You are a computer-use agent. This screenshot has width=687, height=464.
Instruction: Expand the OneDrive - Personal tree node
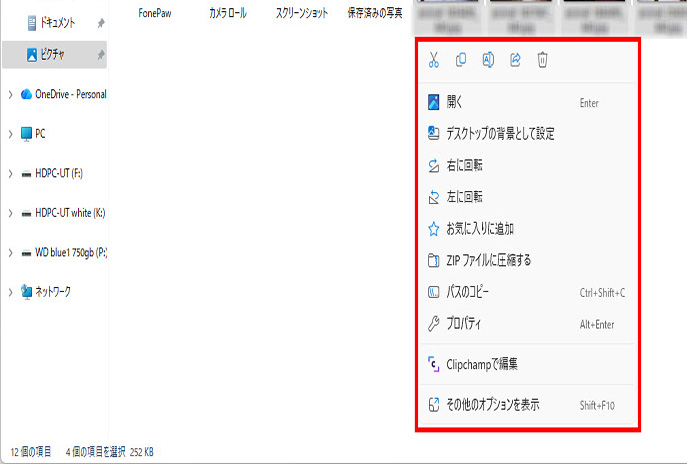pyautogui.click(x=10, y=94)
